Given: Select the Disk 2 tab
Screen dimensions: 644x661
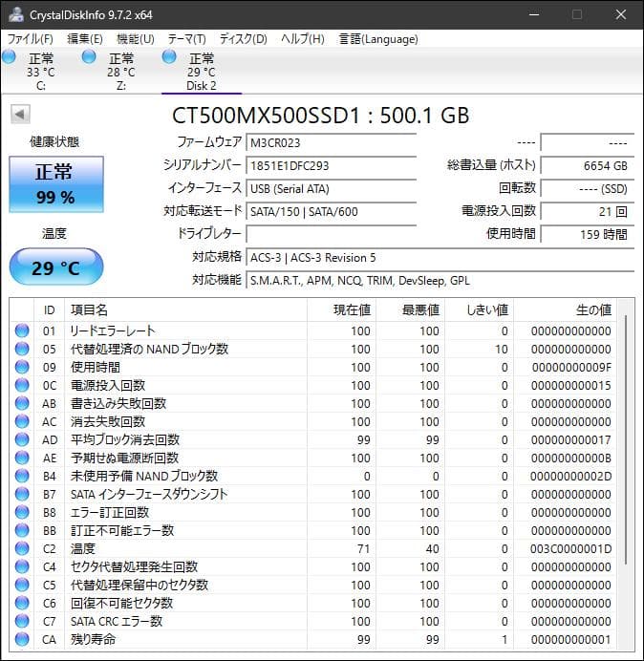Looking at the screenshot, I should point(202,72).
